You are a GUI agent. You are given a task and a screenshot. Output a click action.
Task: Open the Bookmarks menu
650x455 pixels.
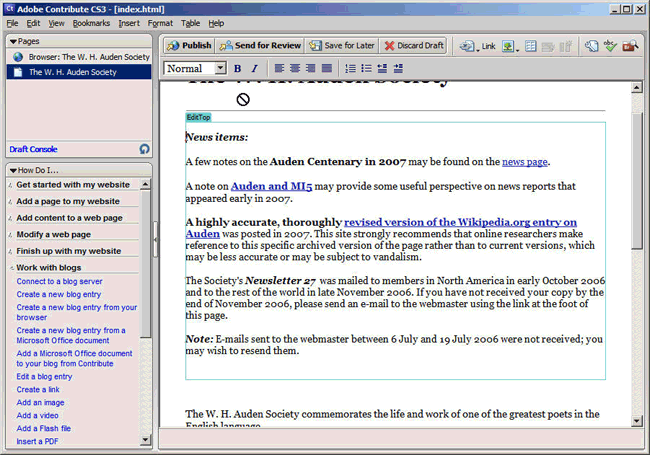[x=91, y=23]
